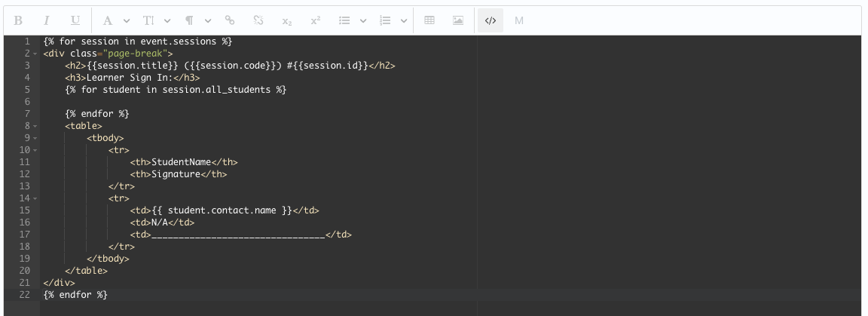Click the closing </table> tag
This screenshot has height=316, width=868.
(87, 271)
